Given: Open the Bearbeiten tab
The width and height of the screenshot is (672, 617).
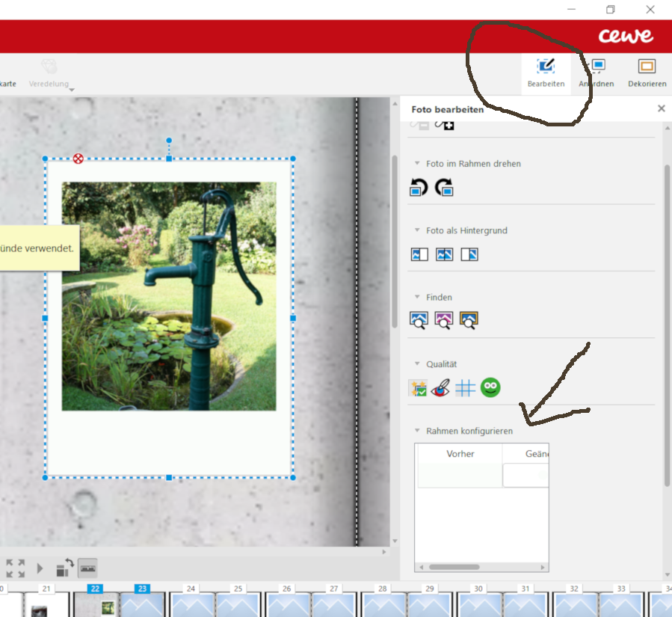Looking at the screenshot, I should tap(546, 73).
